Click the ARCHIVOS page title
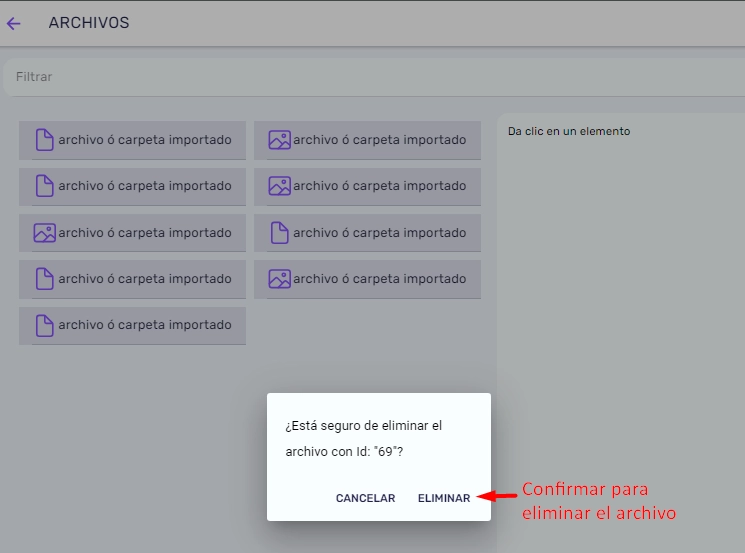 (89, 23)
